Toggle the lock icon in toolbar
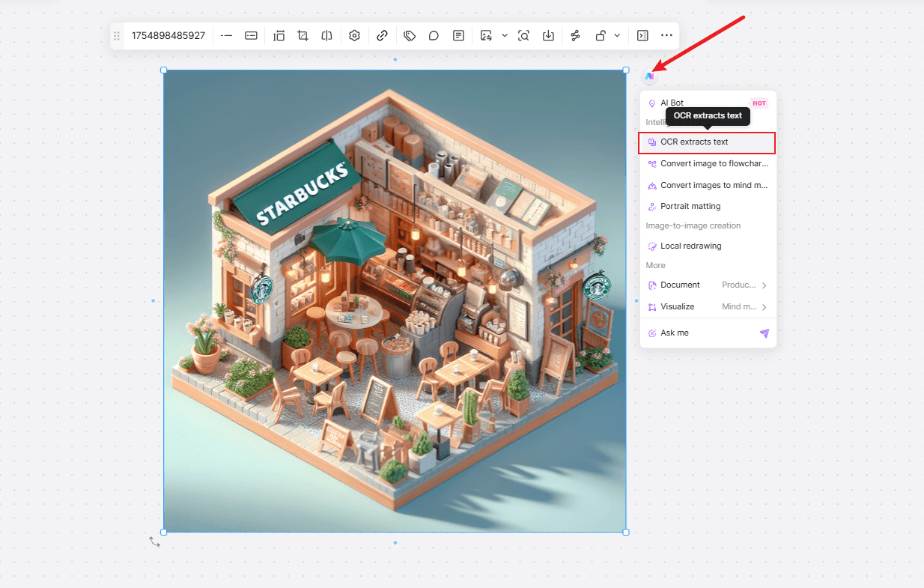This screenshot has height=588, width=924. 600,35
